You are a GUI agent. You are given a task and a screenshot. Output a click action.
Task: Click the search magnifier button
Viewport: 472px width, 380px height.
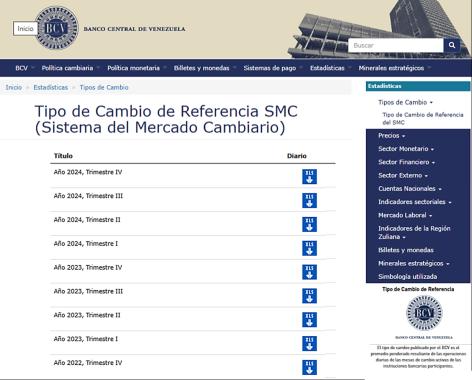[452, 45]
